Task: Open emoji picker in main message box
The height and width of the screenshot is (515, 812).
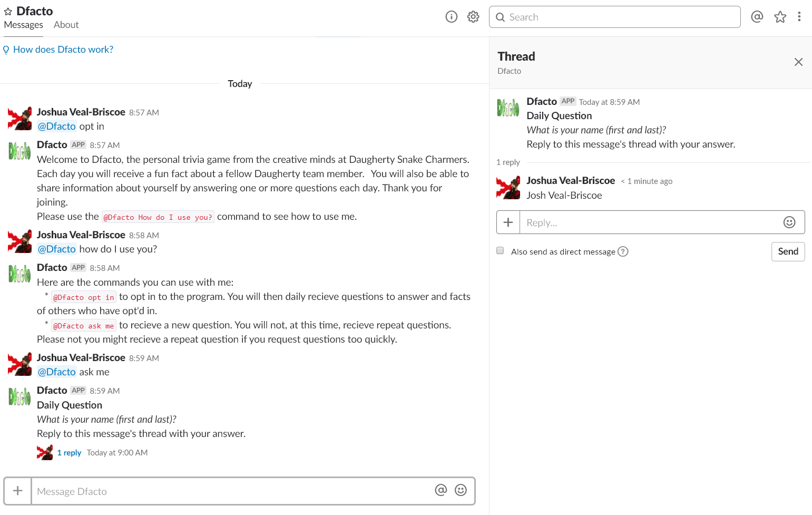Action: [x=461, y=491]
